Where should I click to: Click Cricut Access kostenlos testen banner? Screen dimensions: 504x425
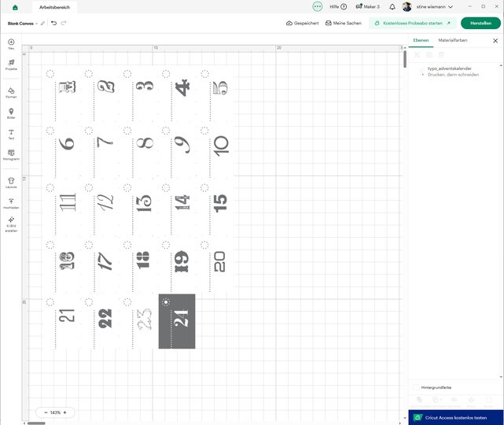click(456, 418)
